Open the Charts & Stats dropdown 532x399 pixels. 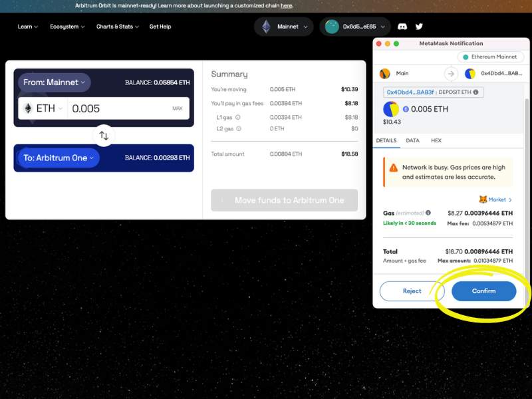tap(118, 27)
